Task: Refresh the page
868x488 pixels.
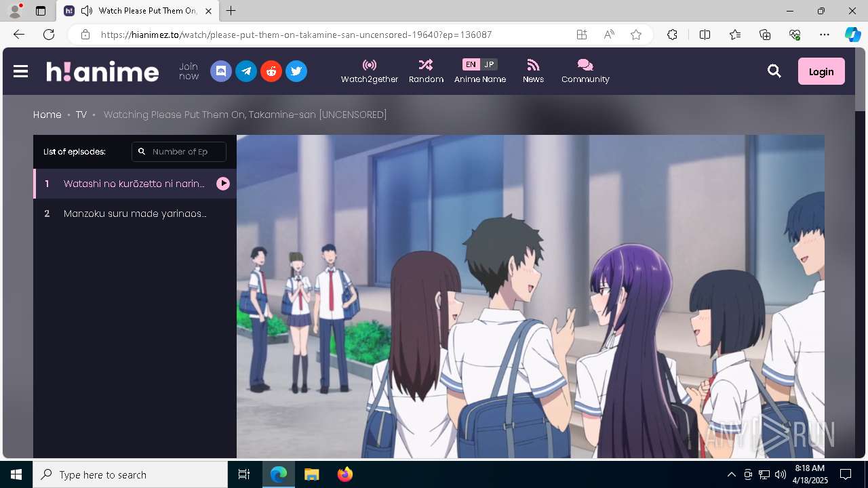Action: 49,35
